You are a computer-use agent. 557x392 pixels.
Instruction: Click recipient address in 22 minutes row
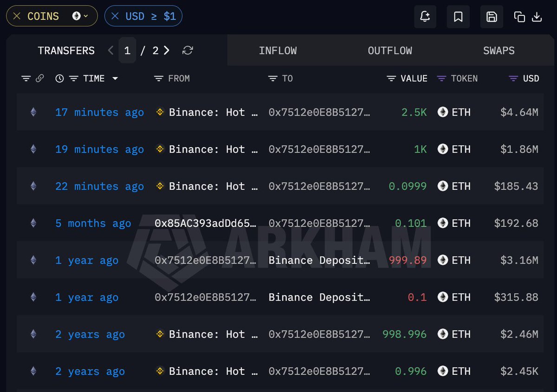320,186
